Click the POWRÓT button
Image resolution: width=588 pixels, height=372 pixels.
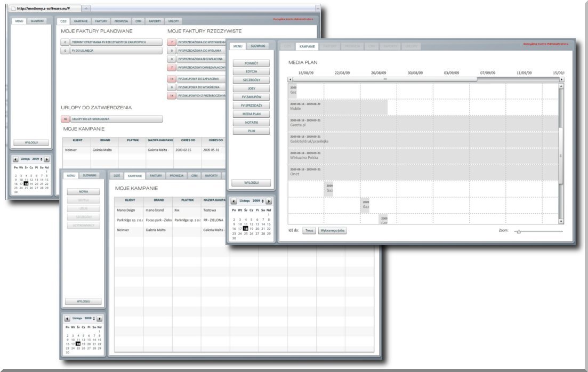click(251, 63)
